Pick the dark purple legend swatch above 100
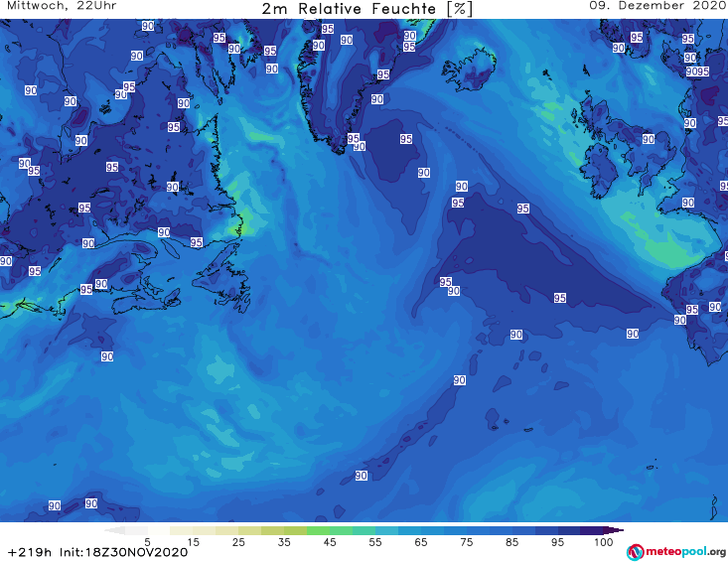The image size is (728, 562). click(592, 530)
